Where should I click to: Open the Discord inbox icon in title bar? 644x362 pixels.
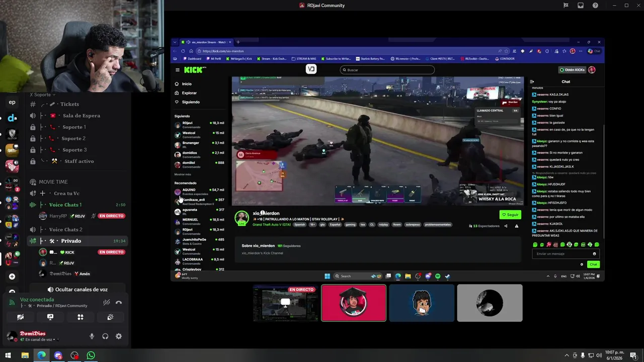coord(581,6)
